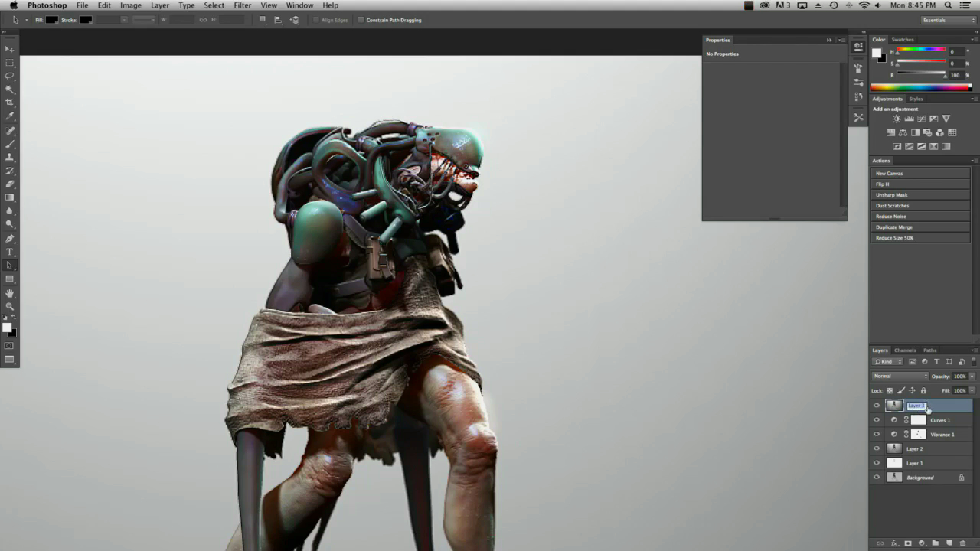The width and height of the screenshot is (980, 551).
Task: Open the Adjustments panel flyout menu
Action: pos(974,99)
